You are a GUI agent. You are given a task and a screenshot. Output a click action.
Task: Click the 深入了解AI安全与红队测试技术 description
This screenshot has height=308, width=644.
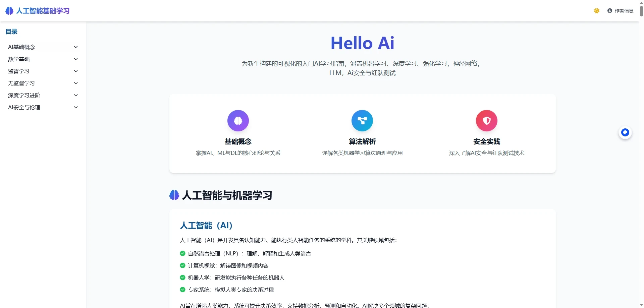pos(487,153)
